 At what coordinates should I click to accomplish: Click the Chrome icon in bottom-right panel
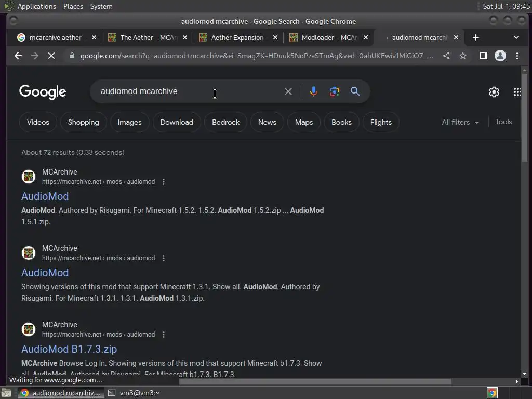point(492,393)
